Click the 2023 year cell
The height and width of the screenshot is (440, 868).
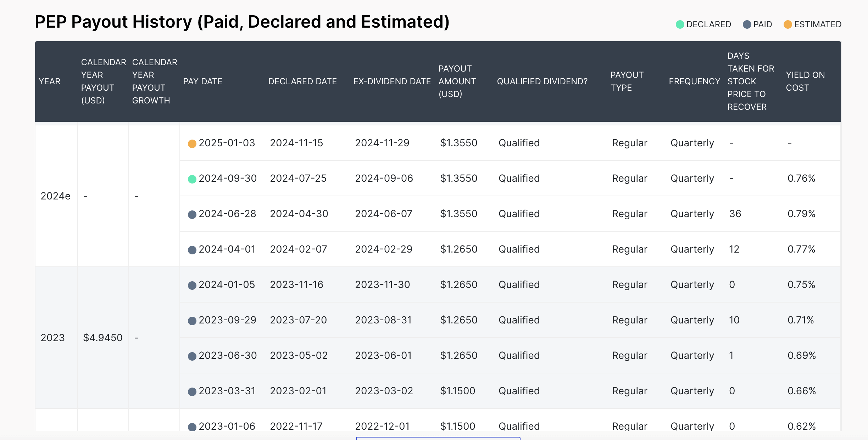[52, 338]
